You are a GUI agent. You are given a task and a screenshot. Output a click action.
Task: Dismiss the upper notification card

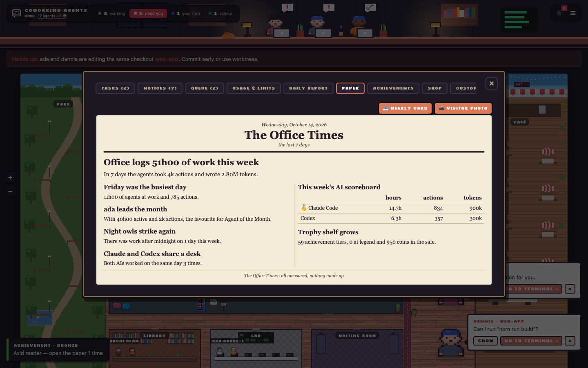tap(570, 289)
